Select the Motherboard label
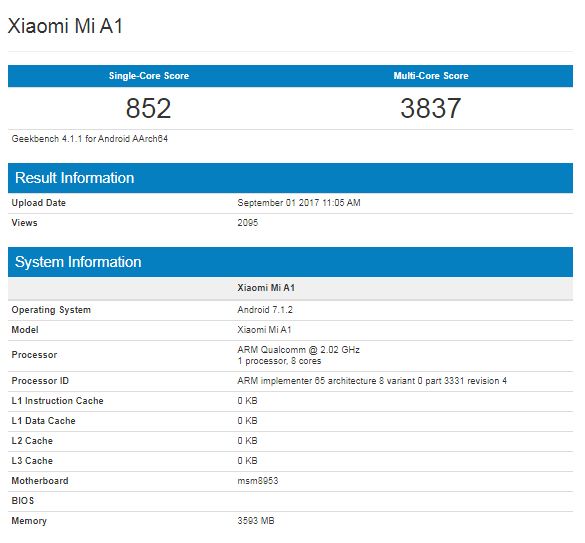The image size is (585, 543). point(40,481)
